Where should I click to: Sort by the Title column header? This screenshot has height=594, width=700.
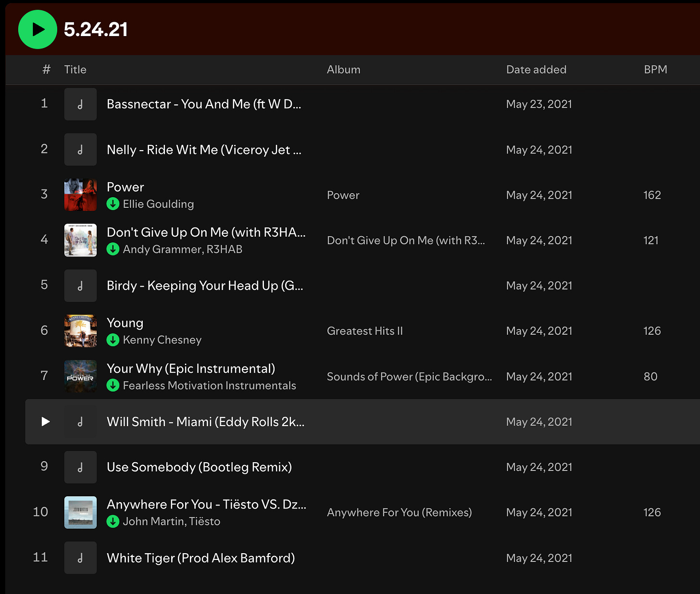coord(75,70)
